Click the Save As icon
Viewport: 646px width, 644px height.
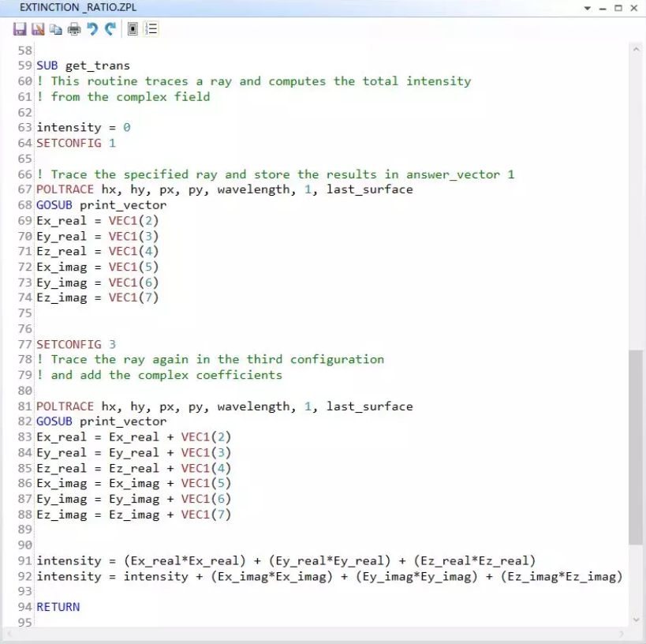(38, 29)
